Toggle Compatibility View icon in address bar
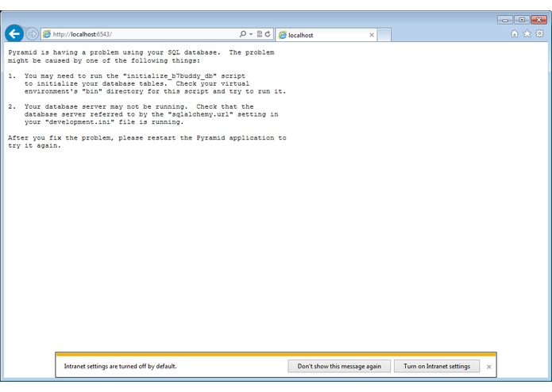 pos(260,34)
